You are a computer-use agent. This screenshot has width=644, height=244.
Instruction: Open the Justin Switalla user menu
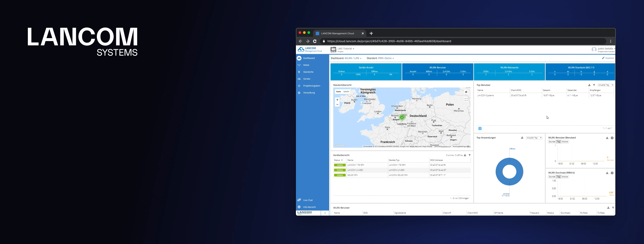606,49
